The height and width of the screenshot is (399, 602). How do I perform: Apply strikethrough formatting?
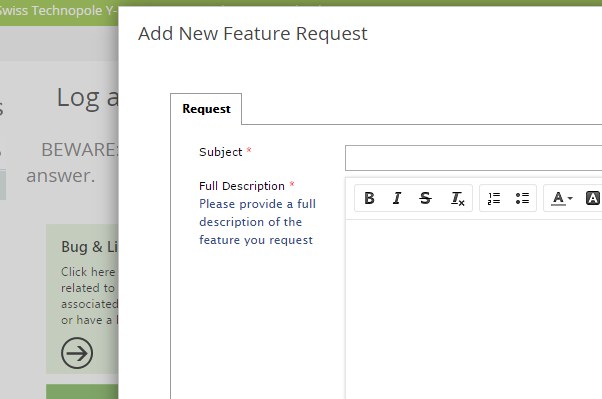[425, 198]
